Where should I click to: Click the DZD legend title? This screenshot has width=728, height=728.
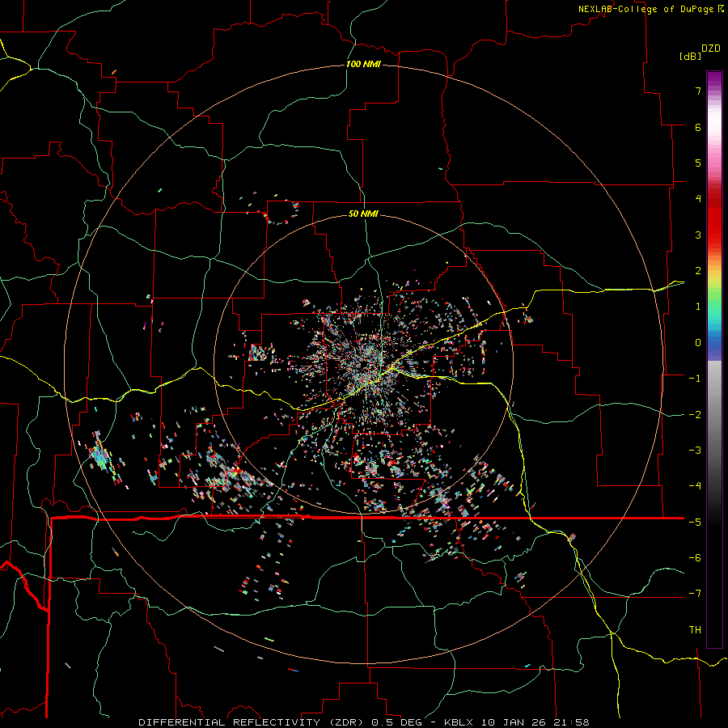711,49
